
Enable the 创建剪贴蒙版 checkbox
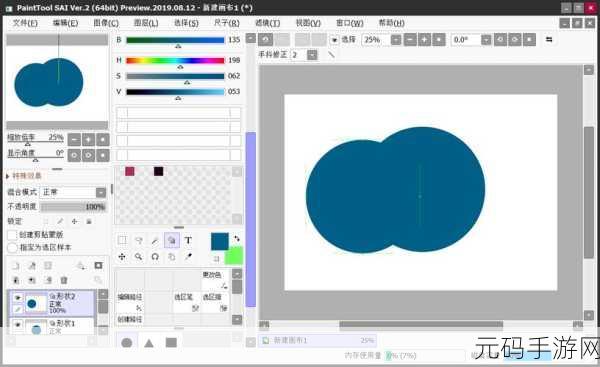coord(13,235)
